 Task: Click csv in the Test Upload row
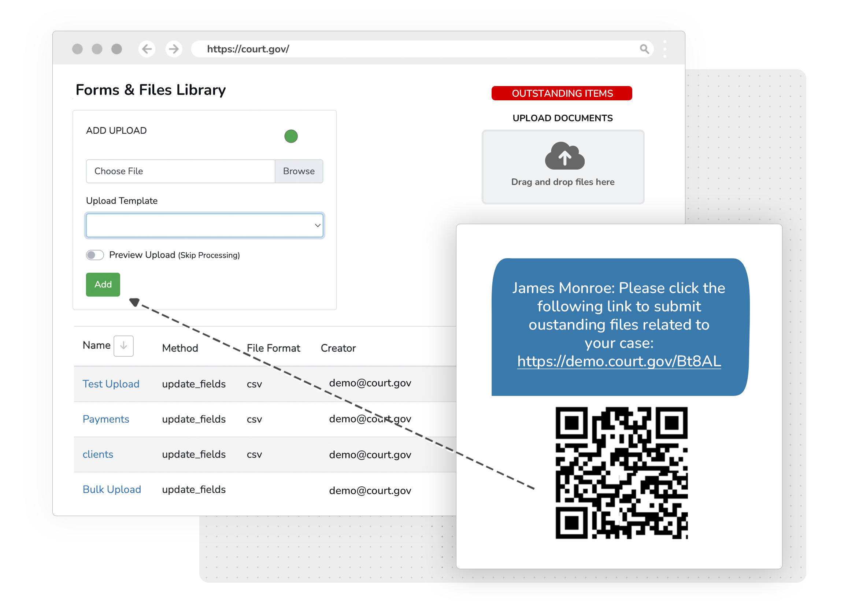254,385
